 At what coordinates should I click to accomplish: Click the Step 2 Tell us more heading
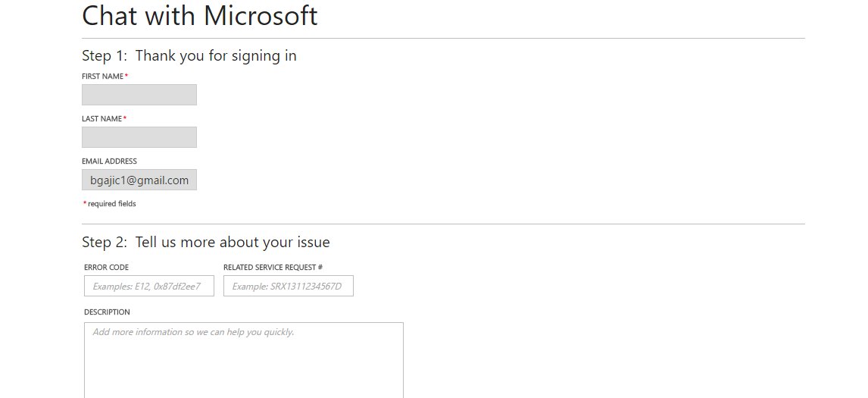[206, 243]
